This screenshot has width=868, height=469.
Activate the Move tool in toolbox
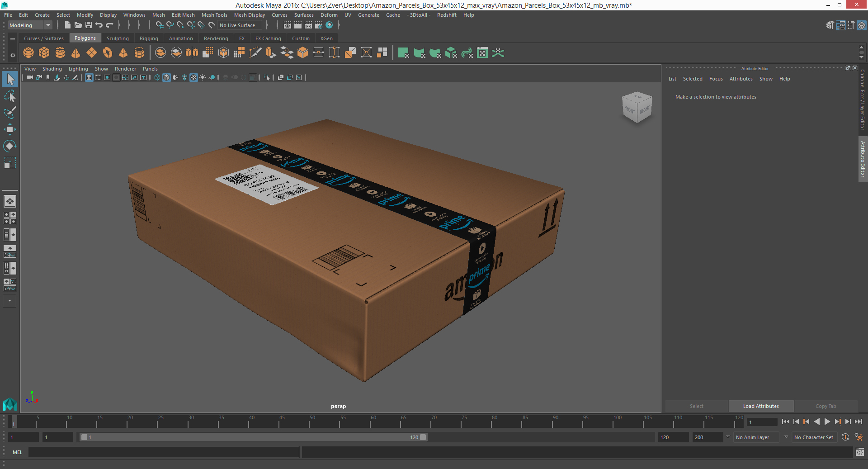[10, 129]
